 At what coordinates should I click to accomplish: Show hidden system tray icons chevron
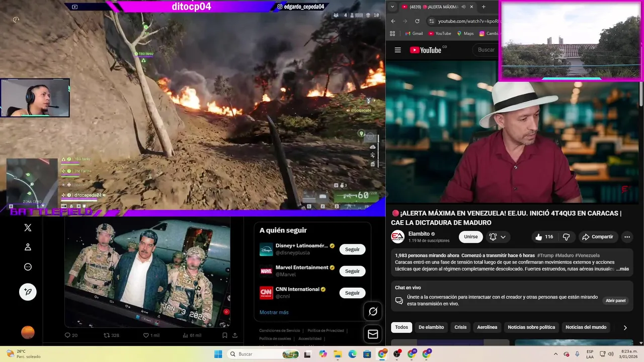pyautogui.click(x=555, y=354)
